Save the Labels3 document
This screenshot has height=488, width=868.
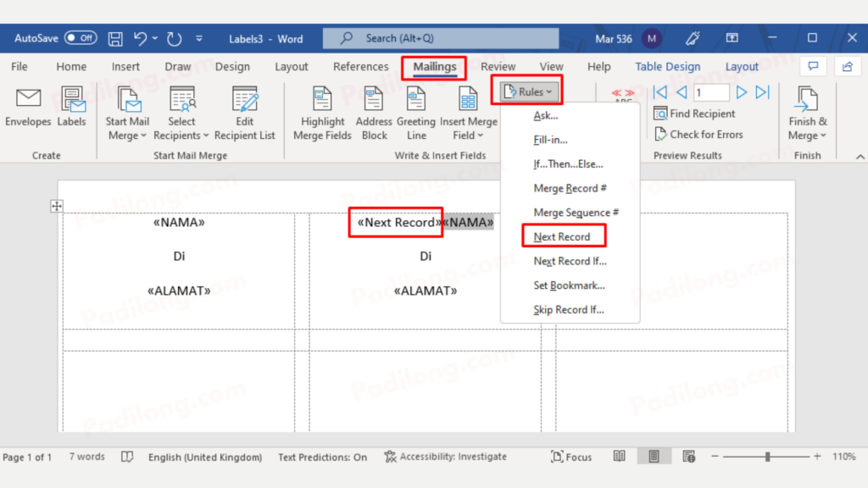pyautogui.click(x=114, y=37)
